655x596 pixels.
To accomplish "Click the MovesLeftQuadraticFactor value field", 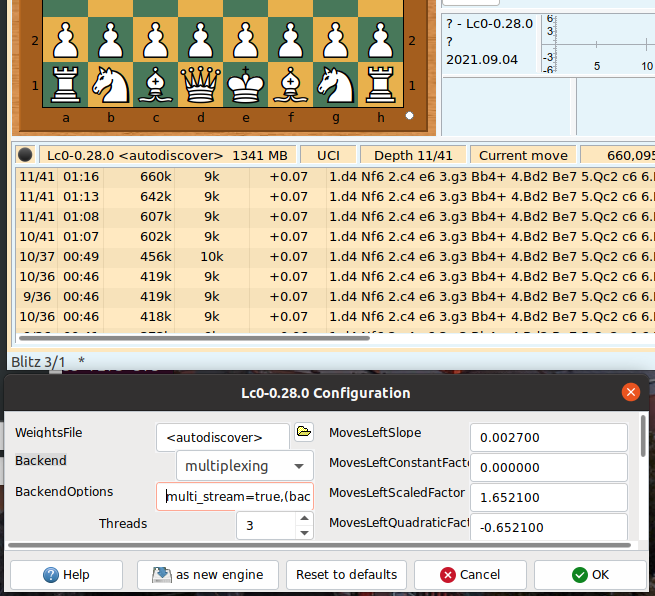I will (x=548, y=527).
